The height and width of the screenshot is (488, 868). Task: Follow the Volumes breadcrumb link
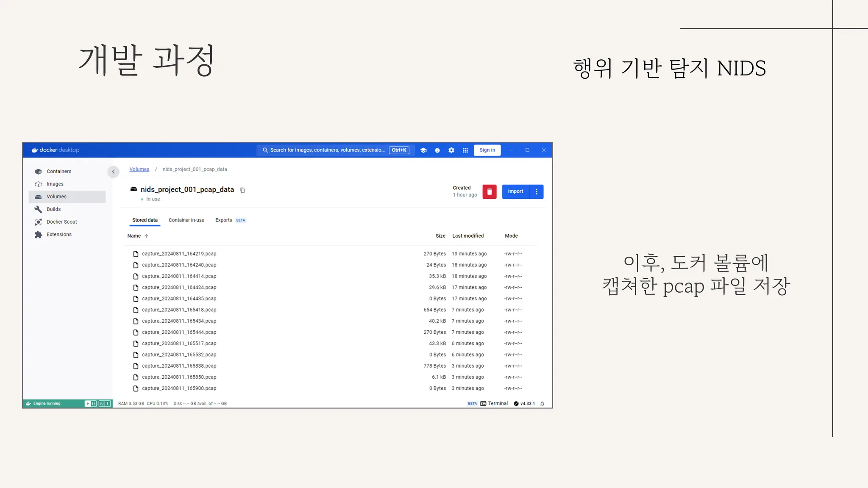(x=139, y=169)
